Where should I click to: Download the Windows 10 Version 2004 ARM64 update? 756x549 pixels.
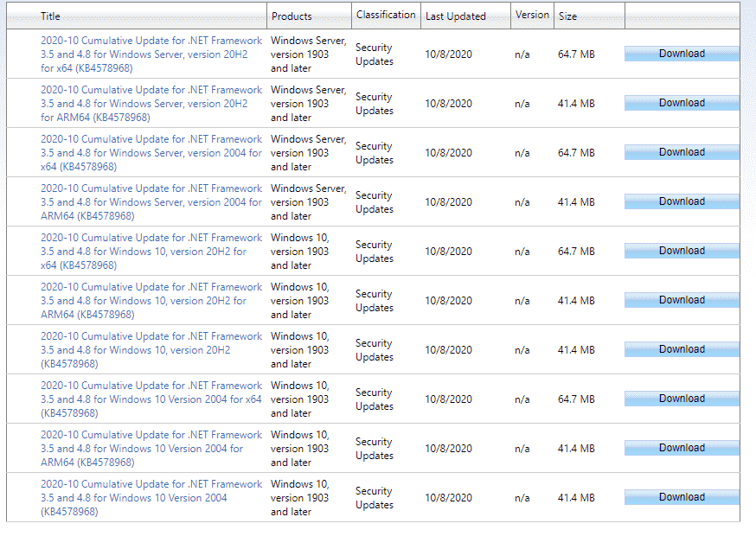point(681,448)
